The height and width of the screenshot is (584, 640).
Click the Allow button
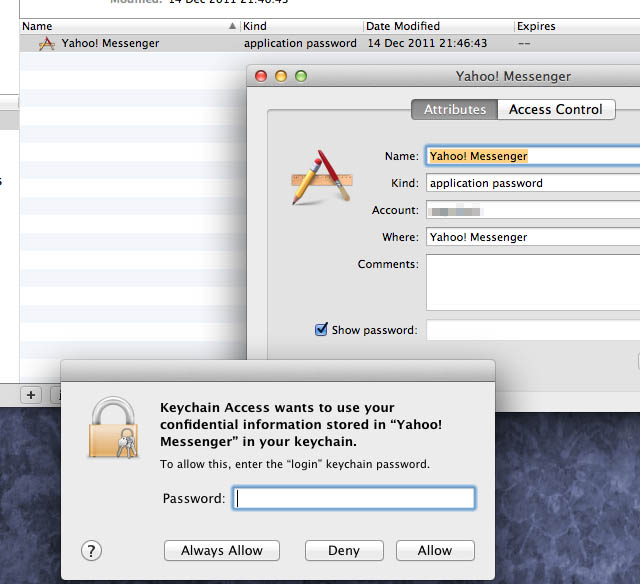[x=435, y=551]
